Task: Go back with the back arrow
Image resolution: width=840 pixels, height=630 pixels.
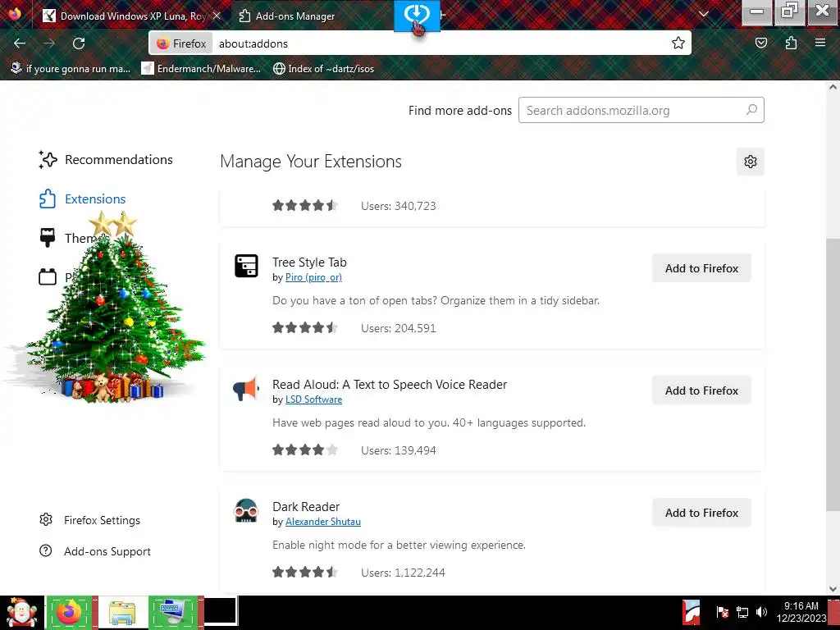Action: click(20, 43)
